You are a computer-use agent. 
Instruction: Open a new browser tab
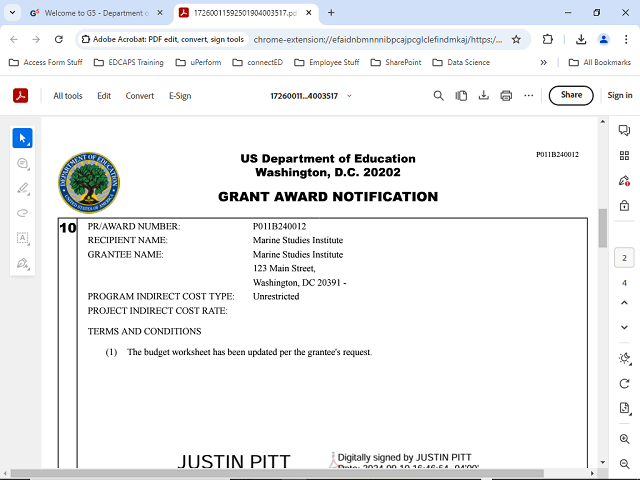pos(331,13)
